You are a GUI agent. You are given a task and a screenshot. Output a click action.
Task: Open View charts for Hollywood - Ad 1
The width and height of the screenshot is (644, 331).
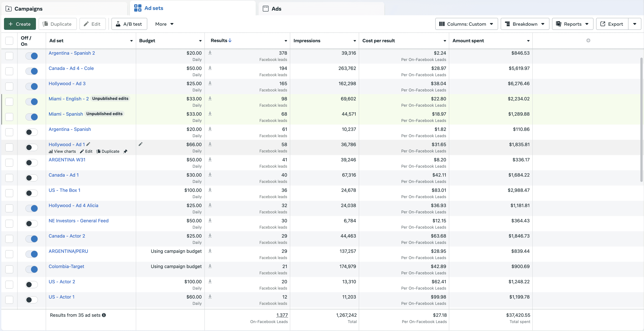click(x=62, y=151)
